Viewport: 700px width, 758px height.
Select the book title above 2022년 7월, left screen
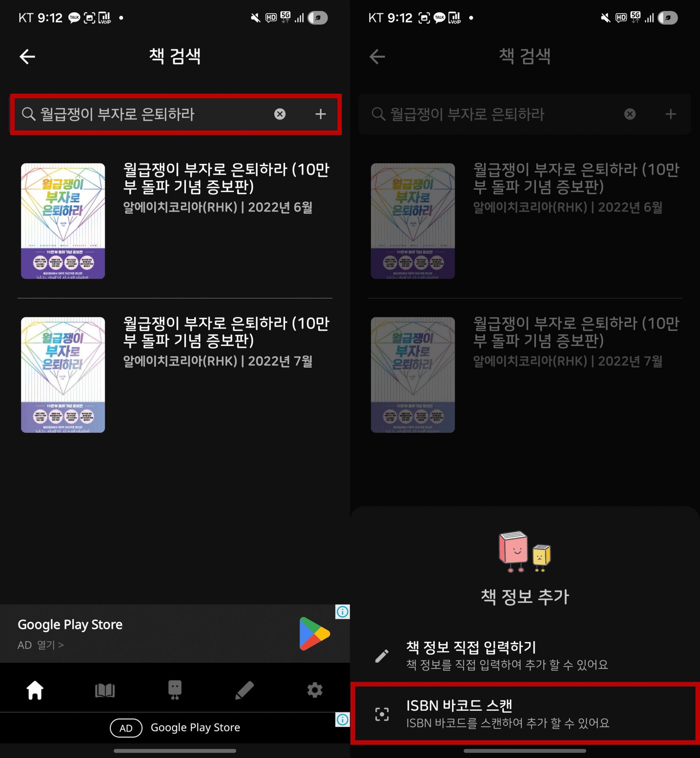226,332
